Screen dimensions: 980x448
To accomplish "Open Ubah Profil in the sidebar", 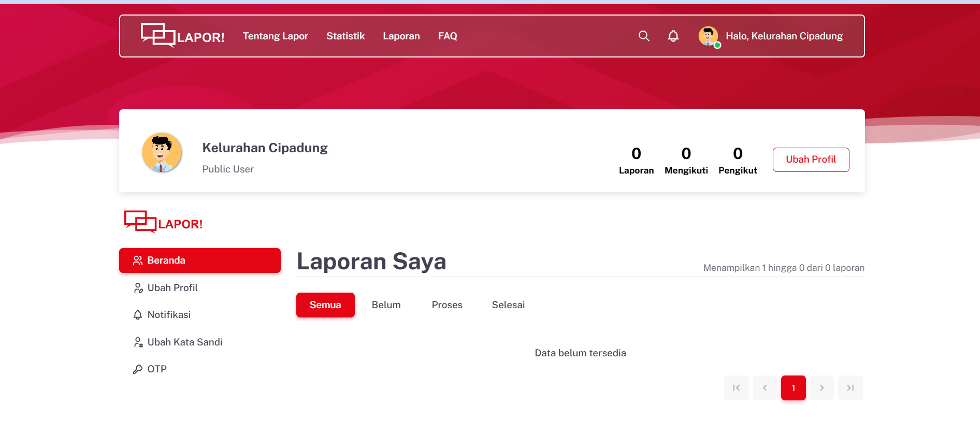I will 200,288.
